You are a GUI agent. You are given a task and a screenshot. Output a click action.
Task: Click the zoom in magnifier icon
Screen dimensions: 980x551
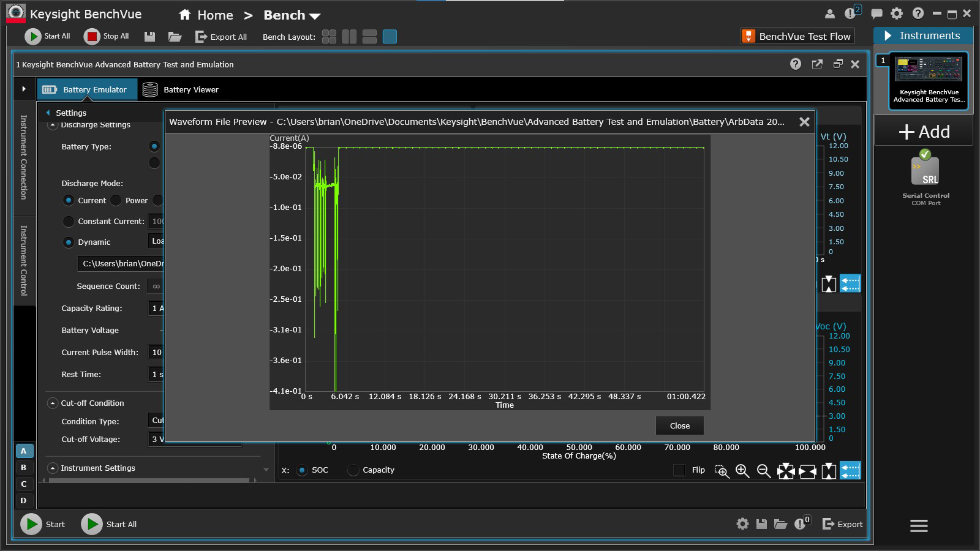click(742, 471)
